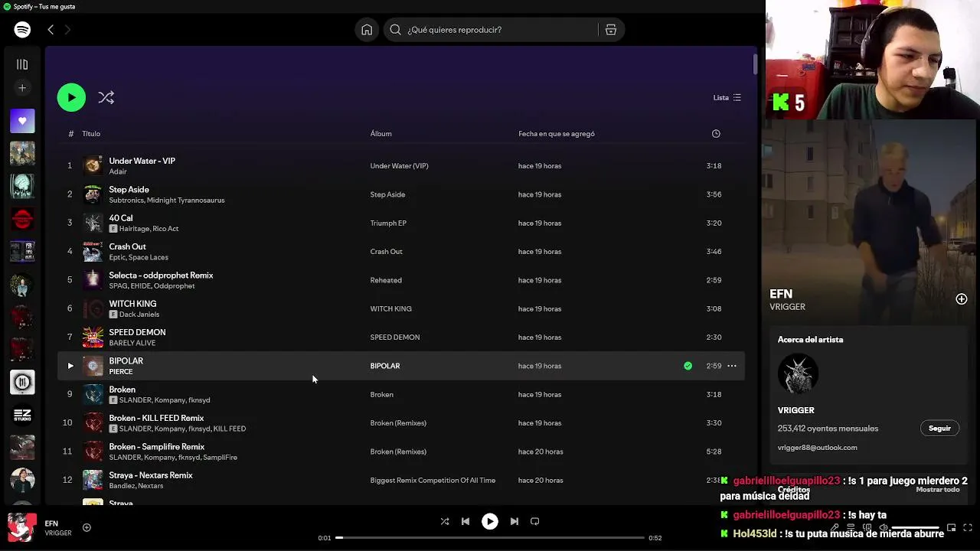Toggle repeat in the player bar
Image resolution: width=980 pixels, height=551 pixels.
tap(535, 521)
